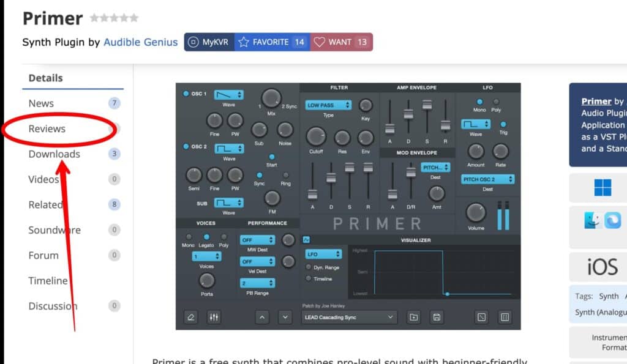Toggle the Ring modulation switch
Screen dimensions: 627x364
[285, 175]
